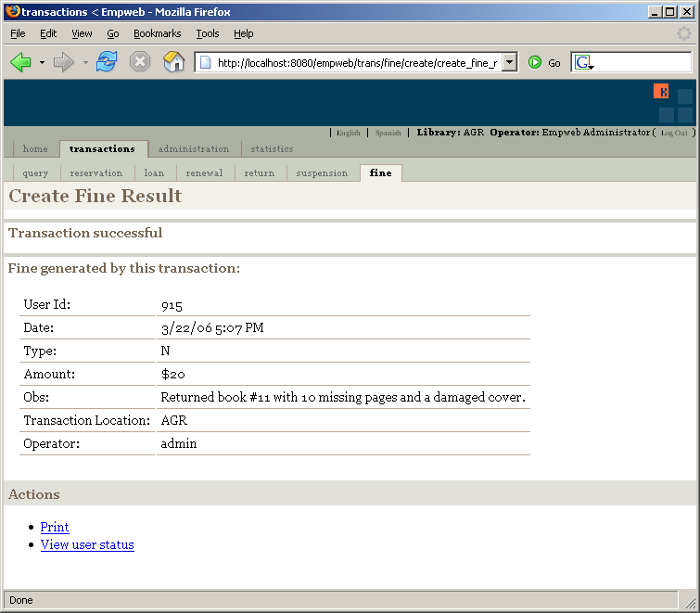Click the Log Out link
700x613 pixels.
pos(674,133)
